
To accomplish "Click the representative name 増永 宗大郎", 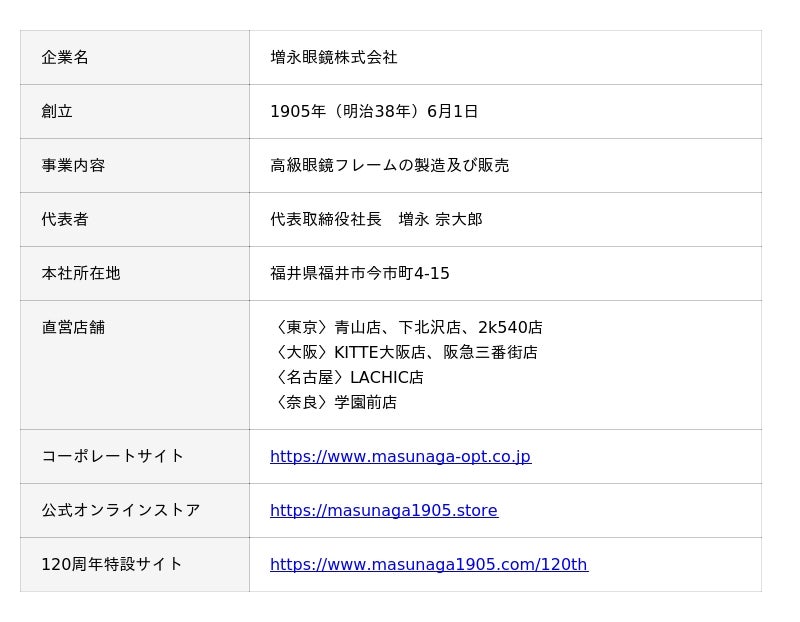I will click(440, 220).
